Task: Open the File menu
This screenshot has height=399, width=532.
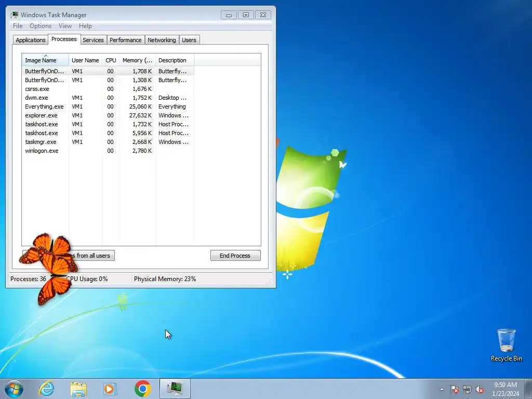Action: 18,26
